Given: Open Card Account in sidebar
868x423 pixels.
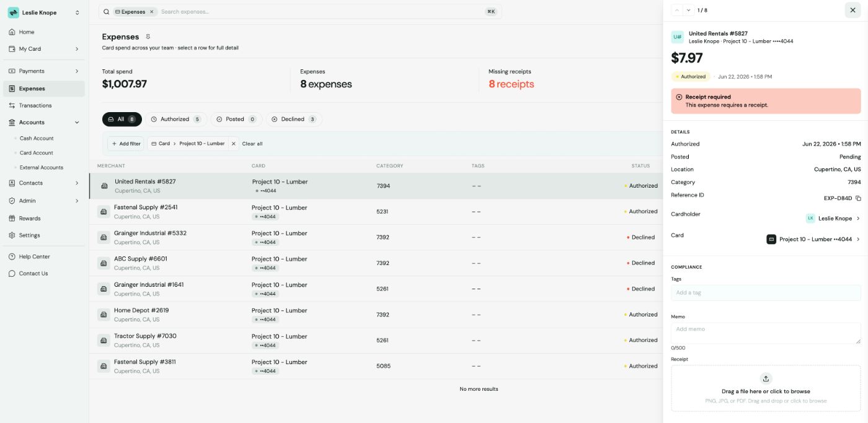Looking at the screenshot, I should click(36, 153).
